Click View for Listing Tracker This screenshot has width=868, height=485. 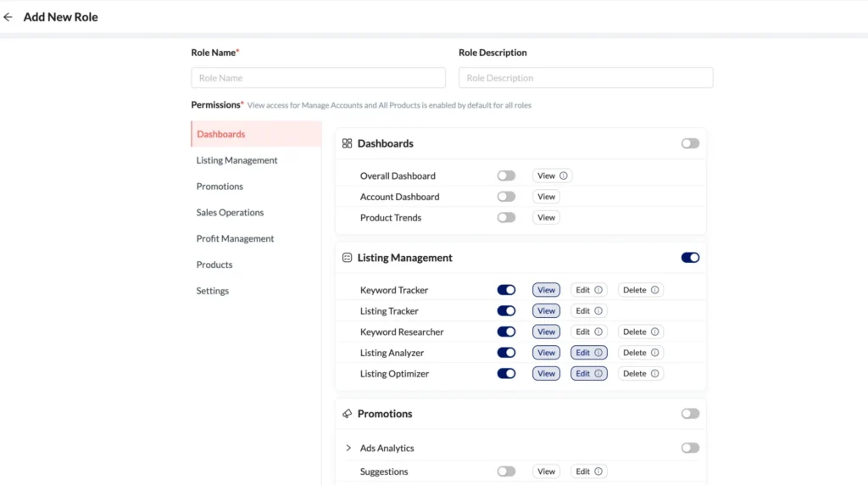point(546,310)
